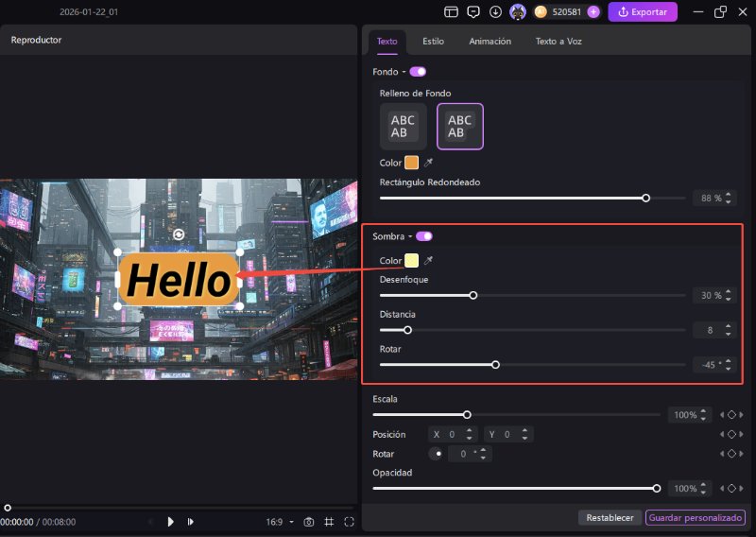Collapse the Fondo section arrow
The height and width of the screenshot is (537, 756).
(x=404, y=72)
